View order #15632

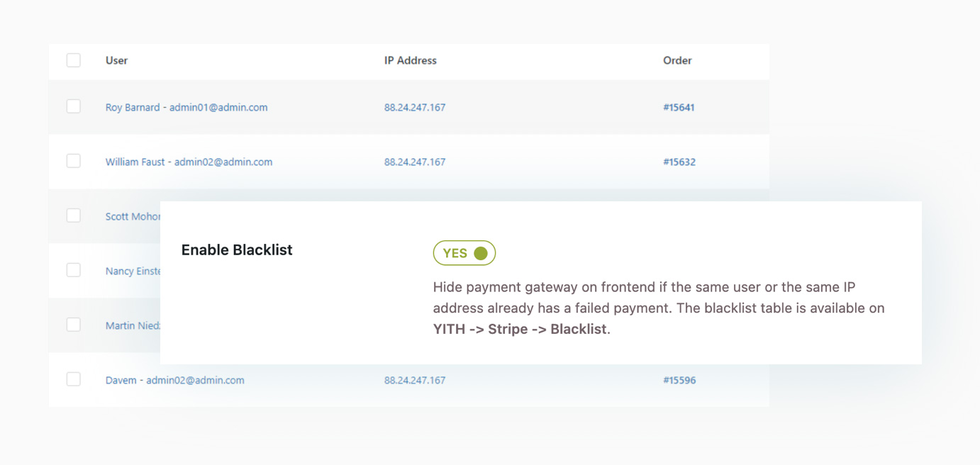[679, 162]
